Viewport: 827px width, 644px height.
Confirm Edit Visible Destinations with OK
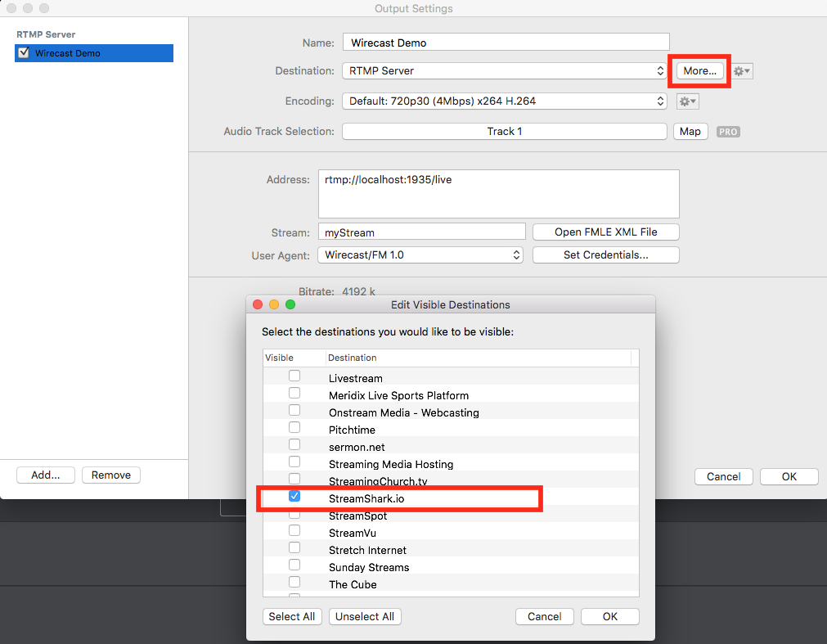610,616
